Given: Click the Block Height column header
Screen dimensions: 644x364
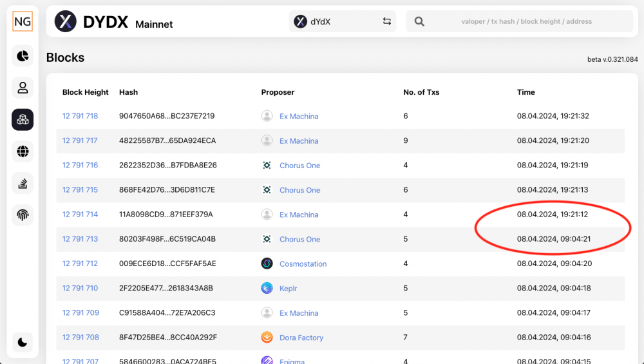Looking at the screenshot, I should (x=86, y=92).
